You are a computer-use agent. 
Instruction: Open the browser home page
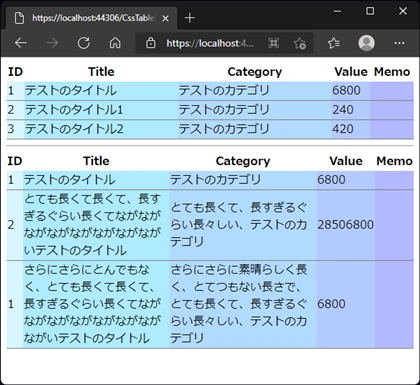(115, 43)
